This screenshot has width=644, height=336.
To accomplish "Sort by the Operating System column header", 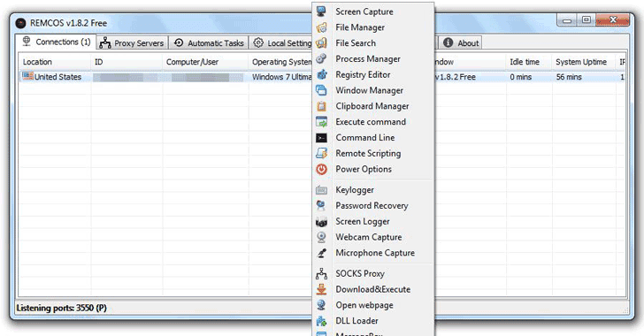I will 281,62.
